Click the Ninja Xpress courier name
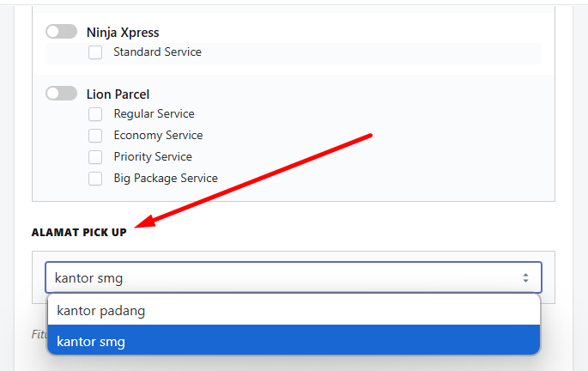The image size is (588, 371). 123,33
